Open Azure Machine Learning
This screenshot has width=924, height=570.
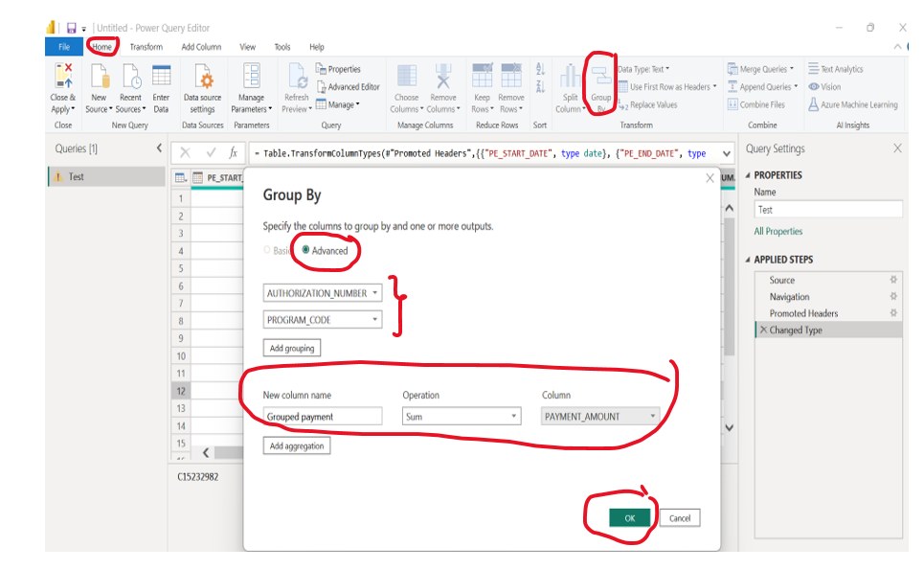(x=853, y=104)
